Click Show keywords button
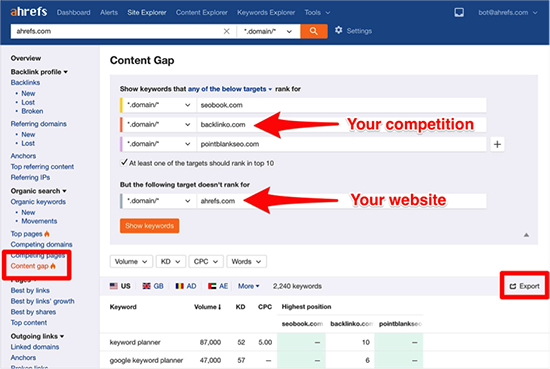This screenshot has width=550, height=369. 149,226
